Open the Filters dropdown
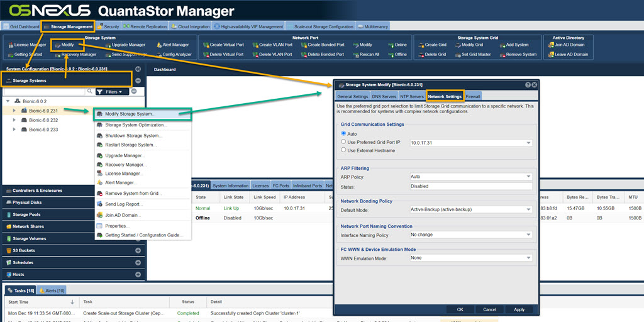The image size is (644, 322). [112, 92]
